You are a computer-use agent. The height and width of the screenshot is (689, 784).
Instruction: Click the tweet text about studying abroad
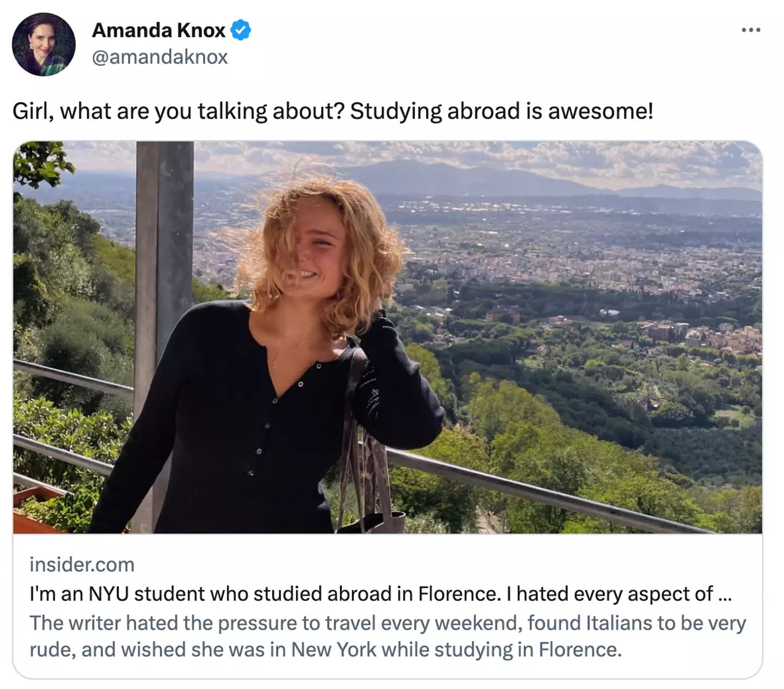coord(332,112)
